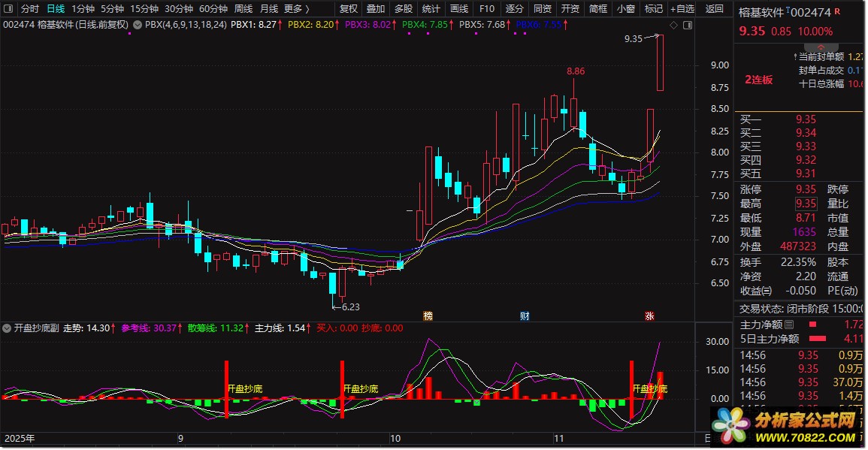Click 逐分 toolbar button
Viewport: 868px width, 450px height.
514,9
